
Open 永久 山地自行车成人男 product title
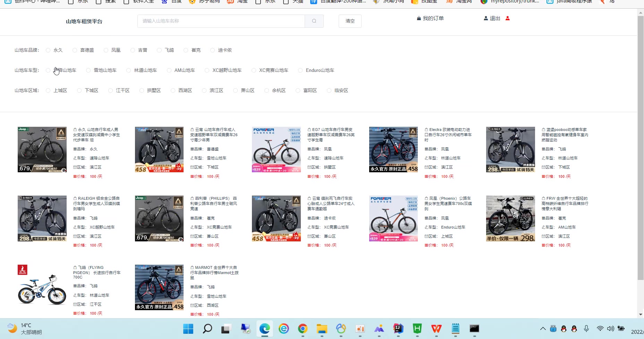click(97, 135)
